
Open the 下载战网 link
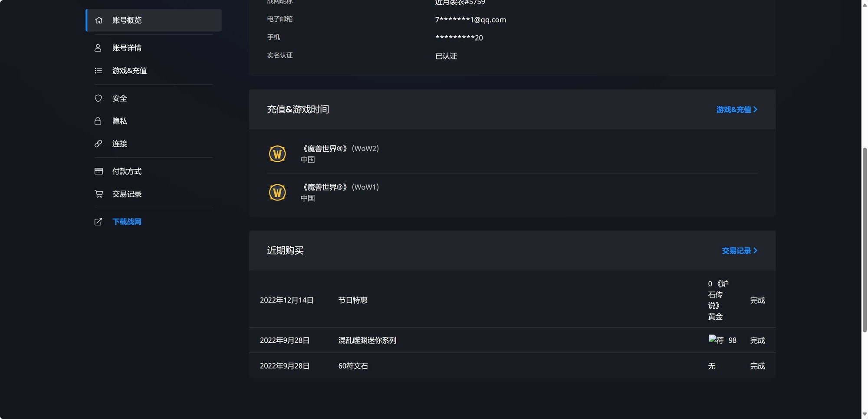(127, 222)
